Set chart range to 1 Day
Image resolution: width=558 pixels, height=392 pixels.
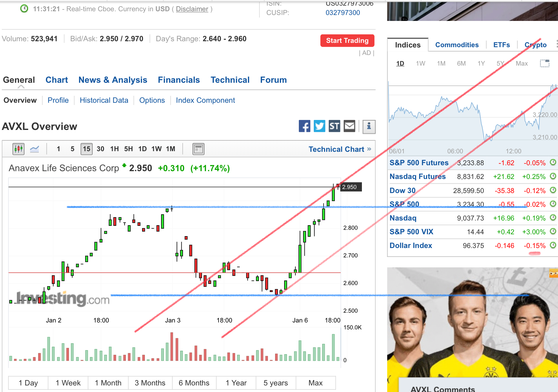28,383
